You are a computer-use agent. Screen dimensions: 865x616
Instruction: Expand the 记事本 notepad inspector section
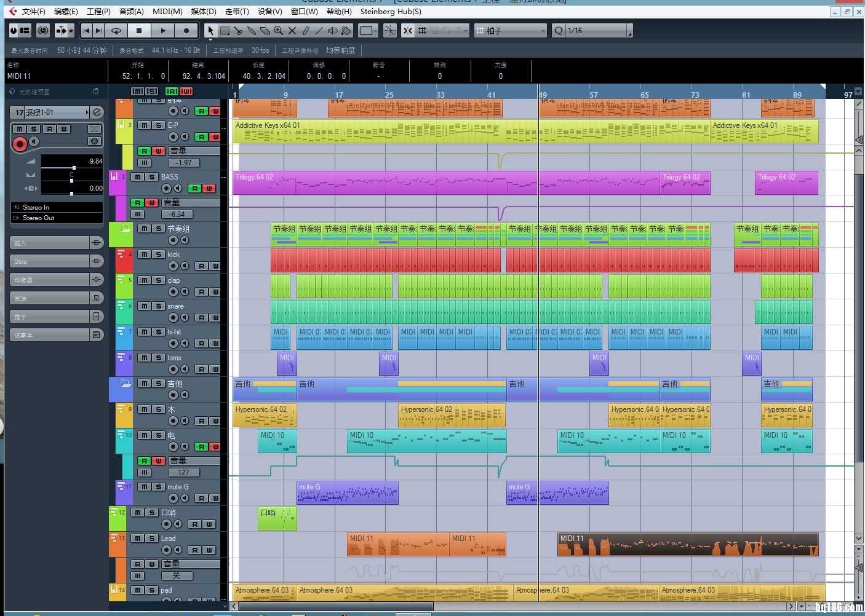57,335
